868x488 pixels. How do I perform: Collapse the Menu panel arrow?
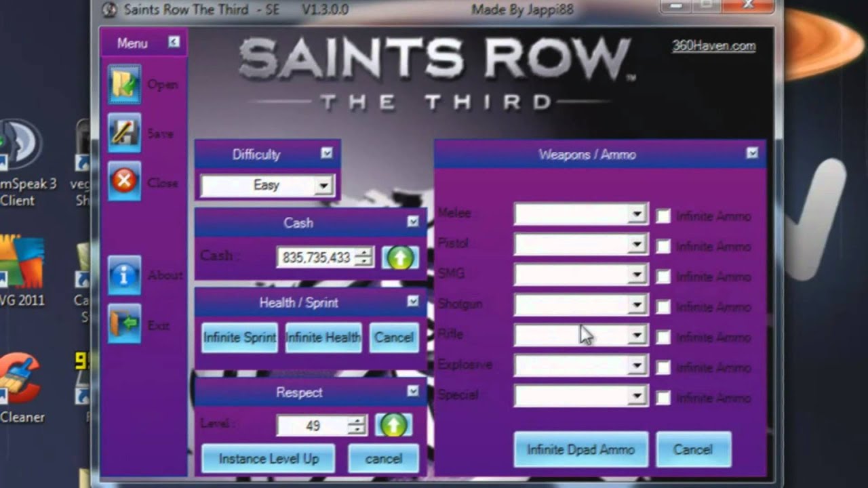pos(174,42)
